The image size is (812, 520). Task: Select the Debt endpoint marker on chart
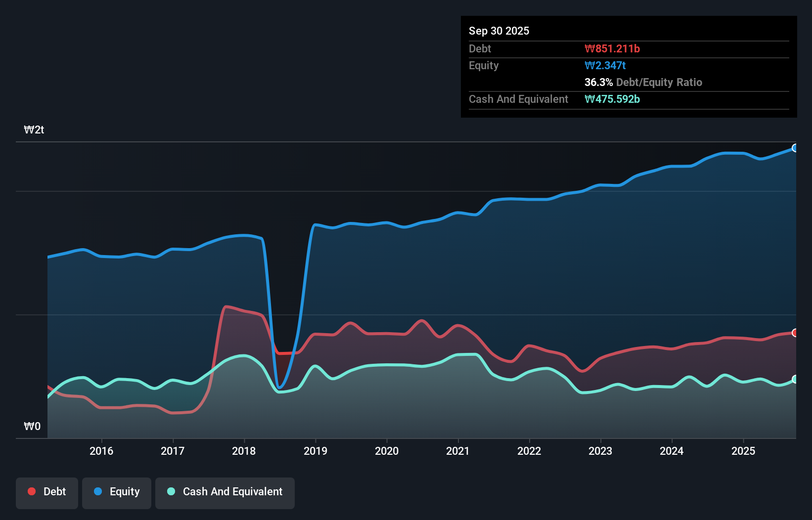[795, 333]
